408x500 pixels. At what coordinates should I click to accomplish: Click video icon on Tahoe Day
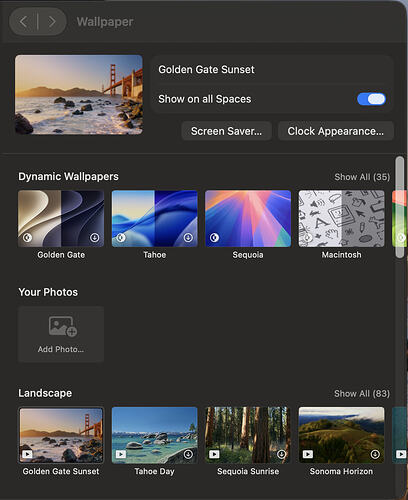[x=121, y=454]
